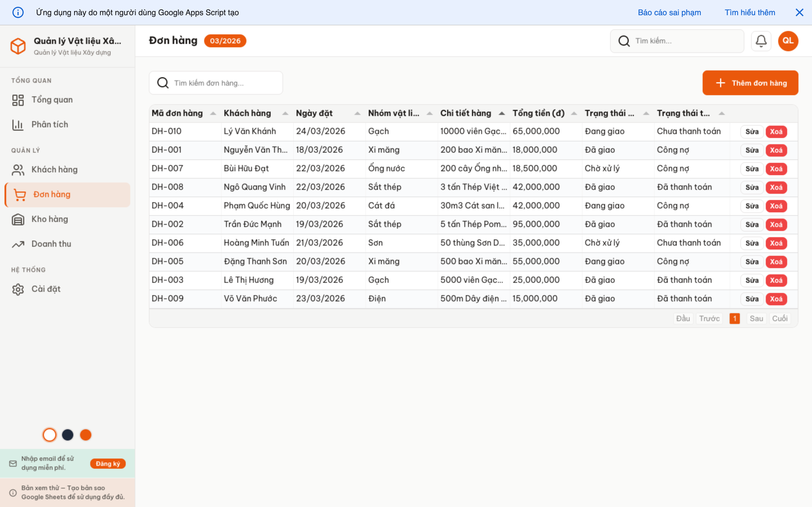The height and width of the screenshot is (507, 812).
Task: Toggle sorting on Ngày đặt column
Action: coord(357,113)
